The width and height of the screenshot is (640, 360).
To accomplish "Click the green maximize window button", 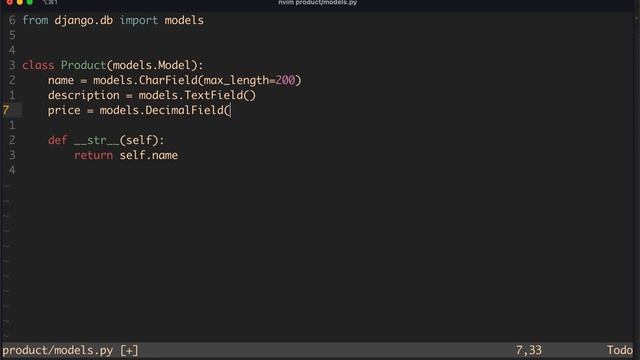I will click(30, 2).
